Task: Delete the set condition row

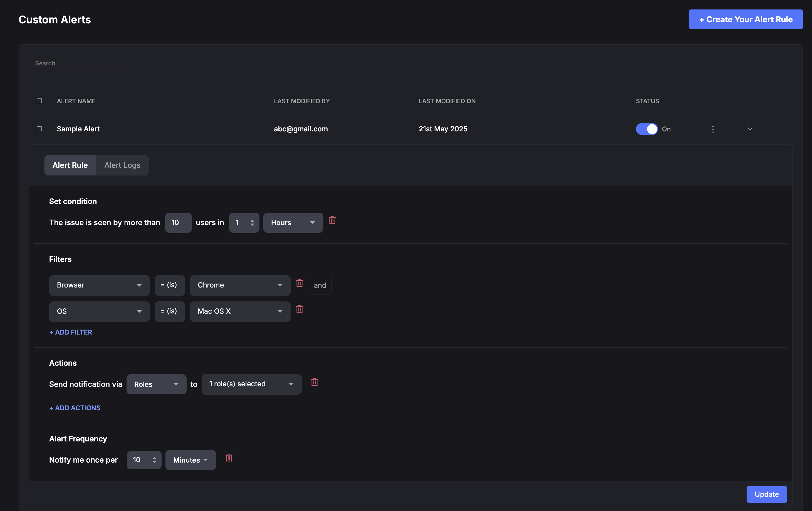Action: [332, 220]
